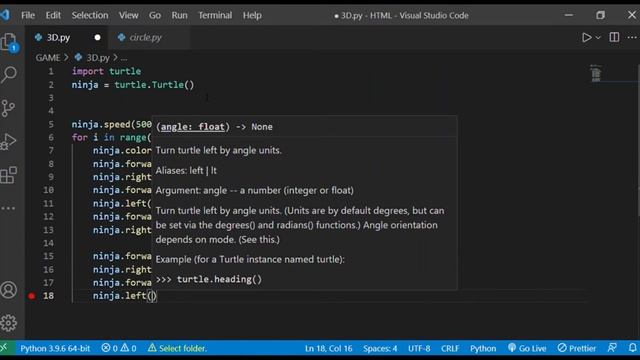Viewport: 640px width, 360px height.
Task: Click the minimap code preview
Action: click(x=596, y=73)
